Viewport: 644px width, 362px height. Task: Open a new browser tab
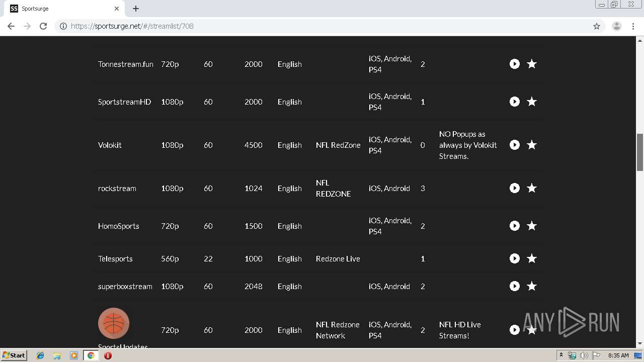(136, 9)
